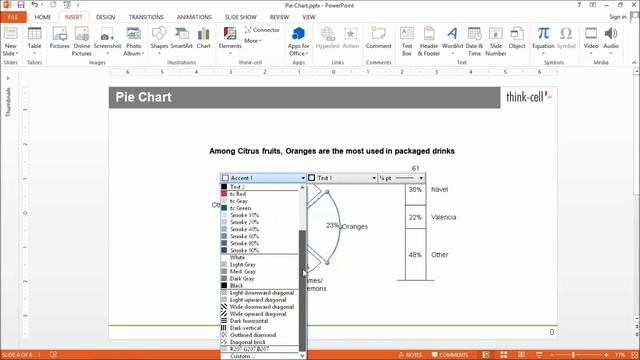Switch to the REVIEW tab
Viewport: 640px width, 360px height.
(x=279, y=17)
